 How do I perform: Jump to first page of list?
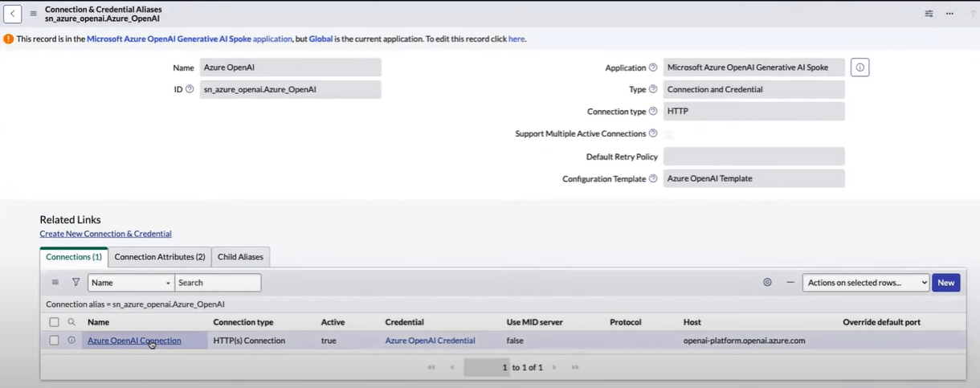(431, 367)
